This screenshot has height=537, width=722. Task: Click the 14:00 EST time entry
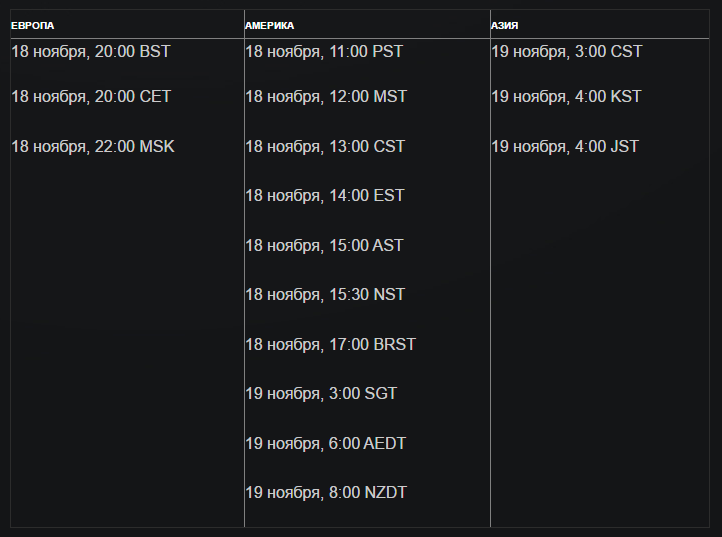(x=325, y=196)
